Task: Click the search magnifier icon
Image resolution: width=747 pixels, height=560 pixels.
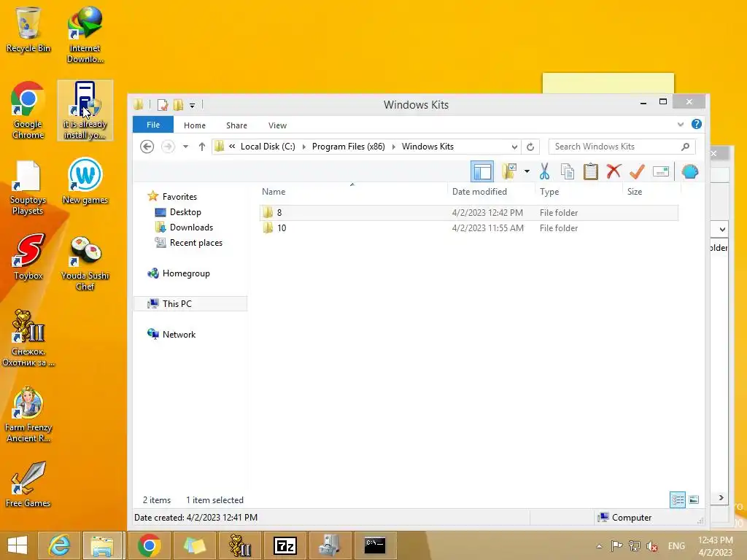Action: tap(686, 147)
